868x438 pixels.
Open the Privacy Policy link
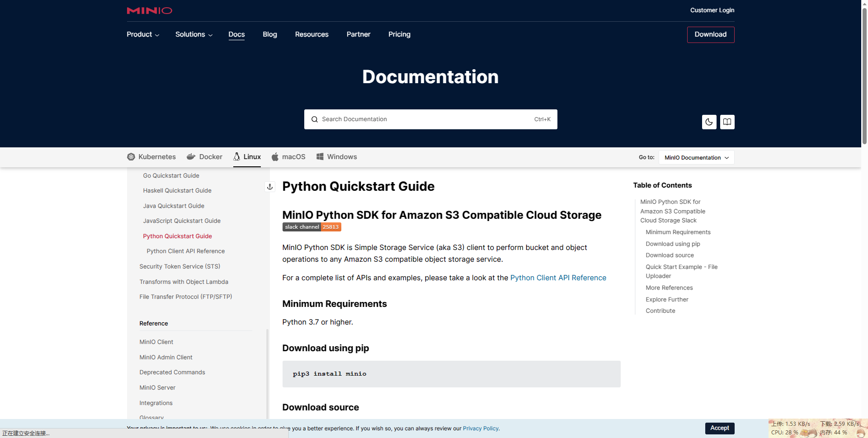(481, 429)
